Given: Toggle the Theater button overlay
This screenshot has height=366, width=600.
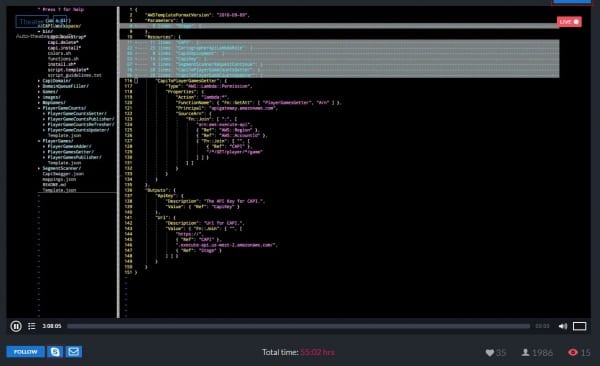Looking at the screenshot, I should pos(32,21).
